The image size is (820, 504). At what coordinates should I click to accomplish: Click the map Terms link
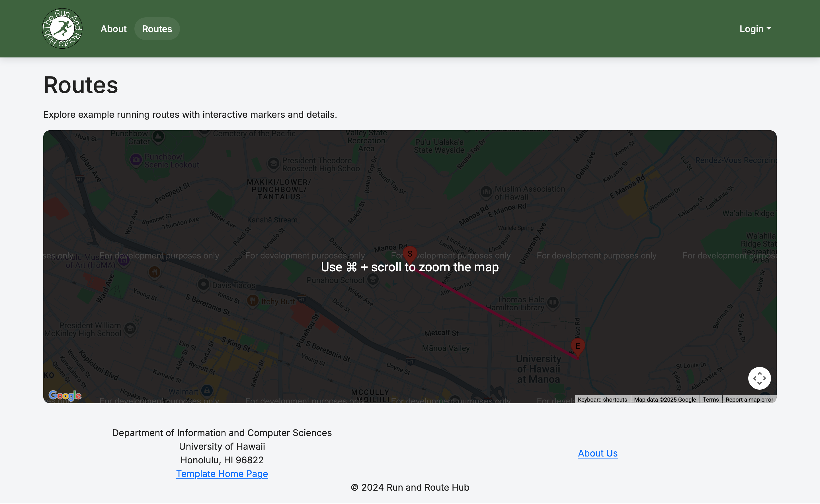(x=711, y=399)
